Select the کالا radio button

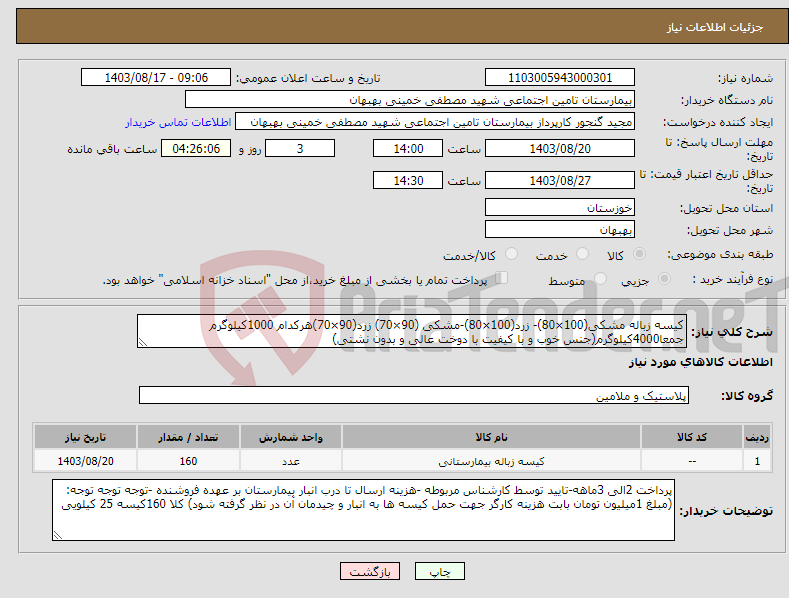pos(639,254)
